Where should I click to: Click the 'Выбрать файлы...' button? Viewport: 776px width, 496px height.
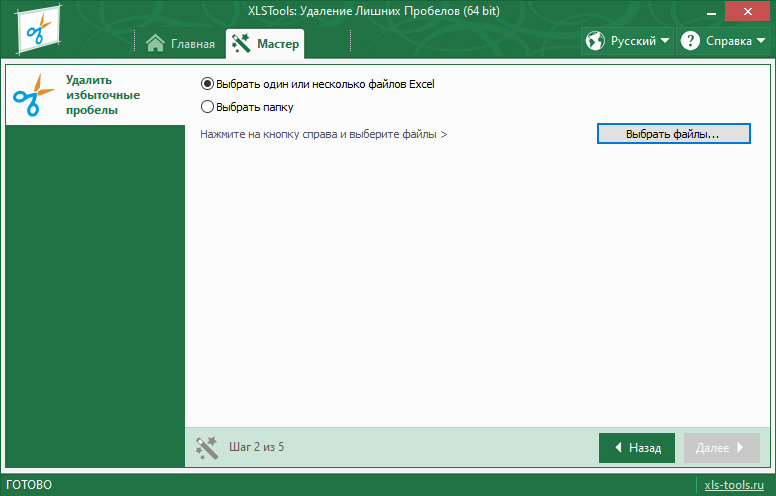pos(674,134)
